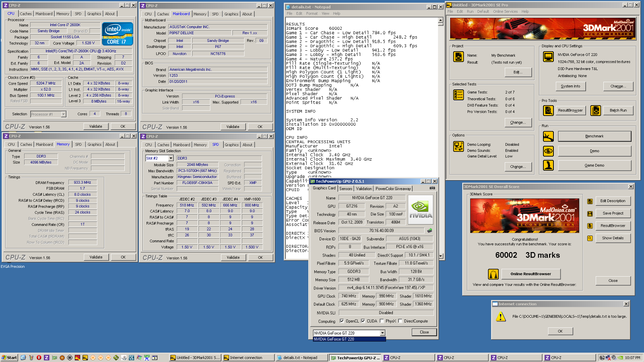The width and height of the screenshot is (644, 362).
Task: Click OK in Internet connection dialog
Action: 560,331
